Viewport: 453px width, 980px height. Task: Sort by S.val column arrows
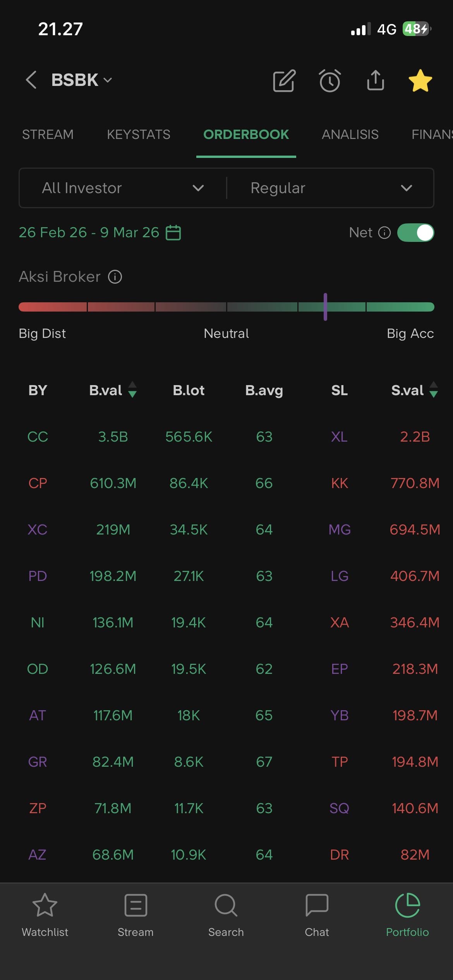[x=434, y=390]
